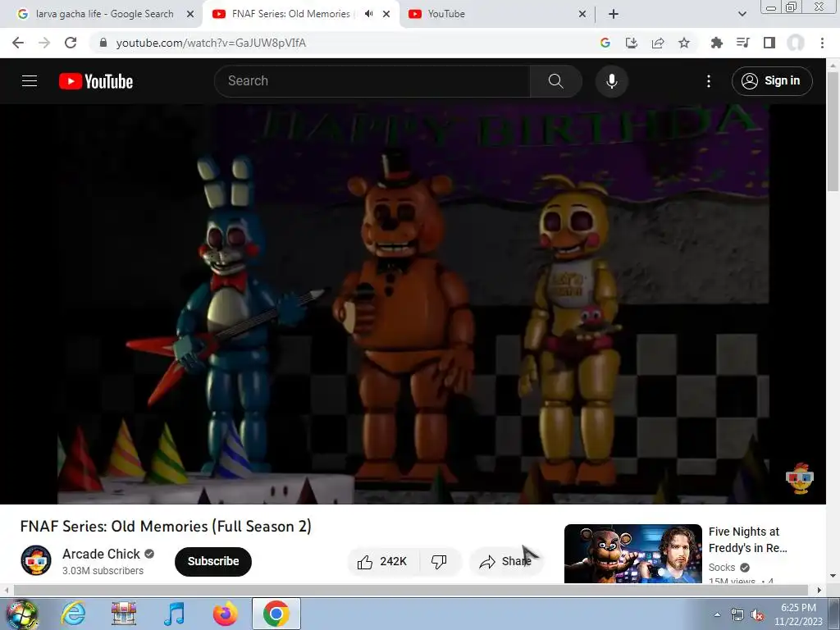Image resolution: width=840 pixels, height=630 pixels.
Task: Go to YouTube home via logo
Action: (x=96, y=81)
